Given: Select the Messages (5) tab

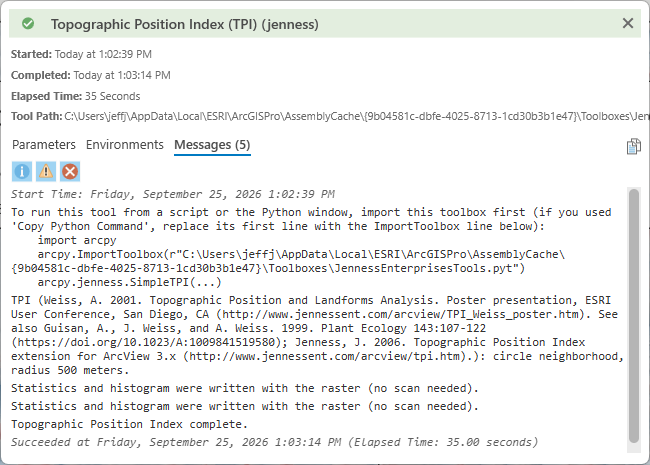Looking at the screenshot, I should 212,145.
